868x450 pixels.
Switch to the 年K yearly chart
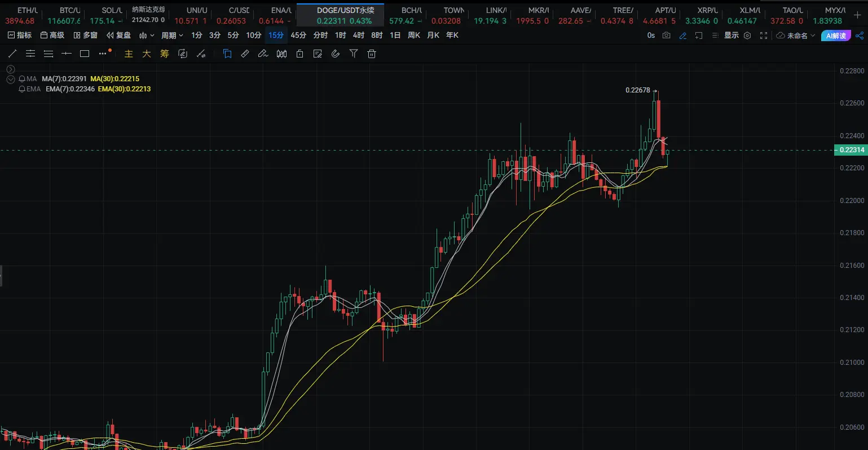452,35
